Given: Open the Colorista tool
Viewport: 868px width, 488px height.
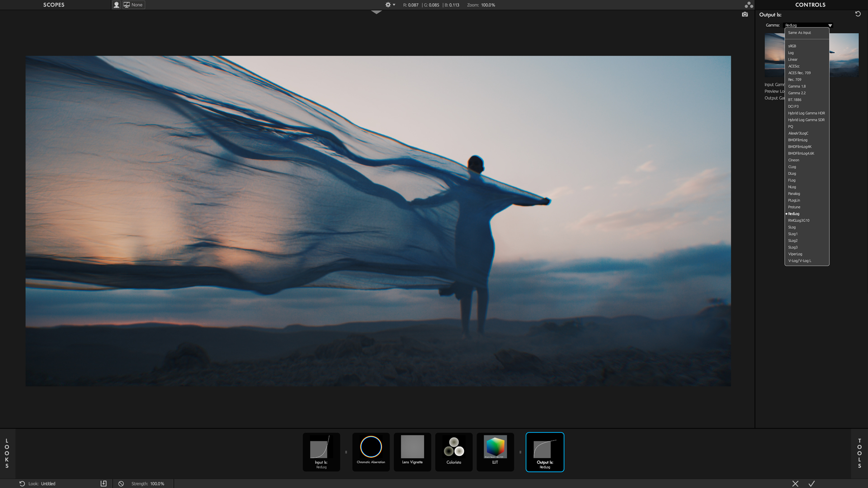Looking at the screenshot, I should (x=453, y=451).
